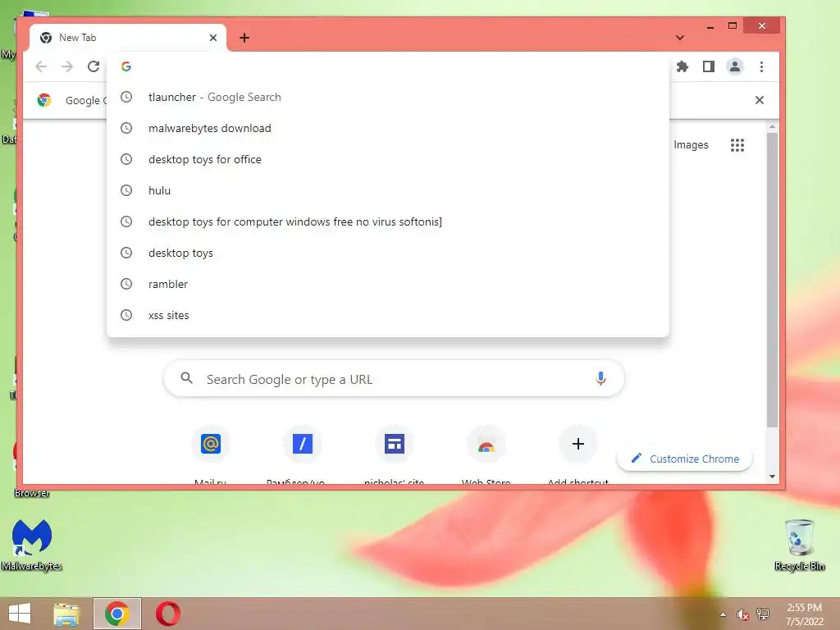Select the malwarebytes download suggestion
Viewport: 840px width, 630px height.
(x=388, y=128)
